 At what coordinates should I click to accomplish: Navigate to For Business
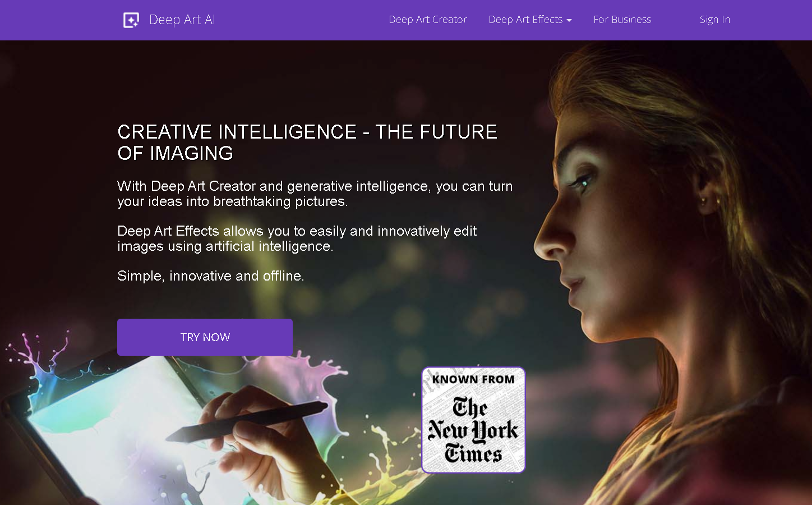coord(622,20)
